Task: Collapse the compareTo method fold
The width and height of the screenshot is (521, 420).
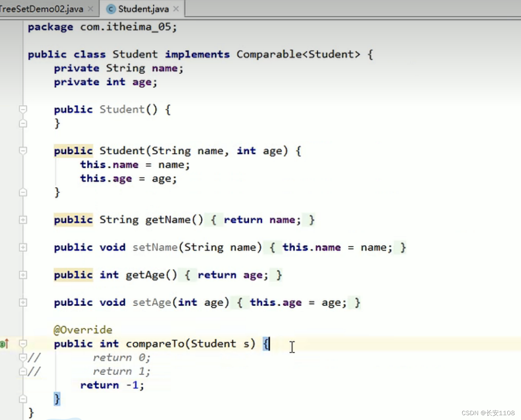Action: point(23,344)
